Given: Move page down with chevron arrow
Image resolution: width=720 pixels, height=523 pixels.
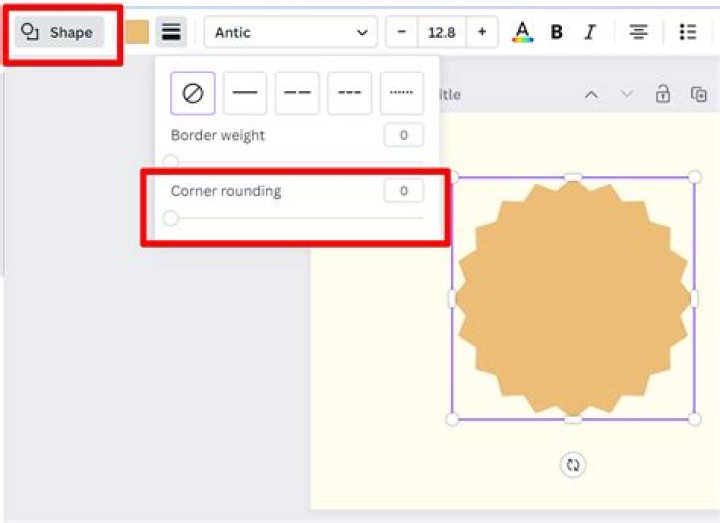Looking at the screenshot, I should tap(627, 95).
